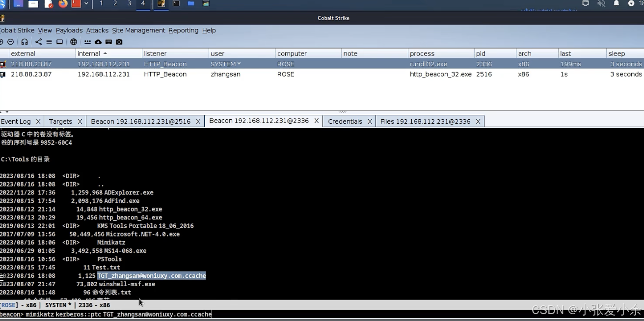
Task: Click pid 2516 cell
Action: pos(484,74)
